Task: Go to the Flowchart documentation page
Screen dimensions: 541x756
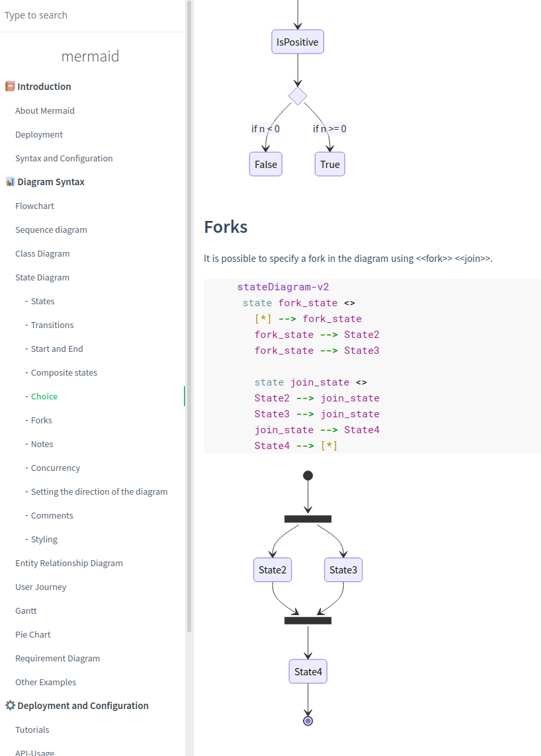Action: (x=34, y=206)
